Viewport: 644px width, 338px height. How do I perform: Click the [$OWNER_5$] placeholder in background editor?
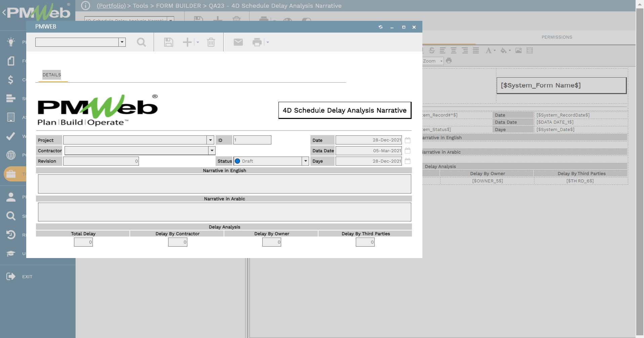pos(487,181)
